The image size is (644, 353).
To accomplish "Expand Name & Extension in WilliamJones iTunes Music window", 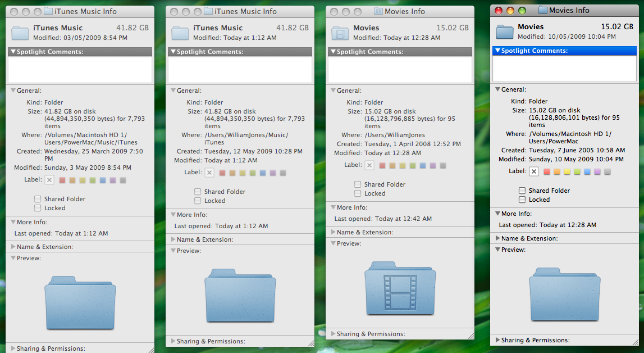I will (x=173, y=239).
